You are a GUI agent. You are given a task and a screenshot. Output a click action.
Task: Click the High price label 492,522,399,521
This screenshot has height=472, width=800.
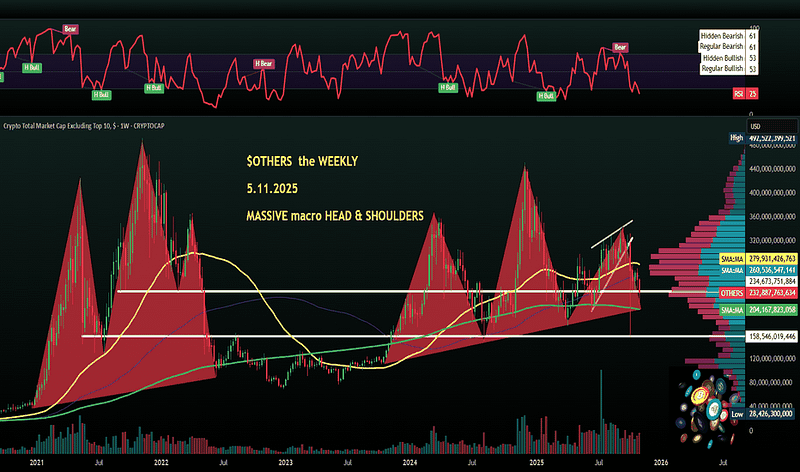pyautogui.click(x=763, y=138)
